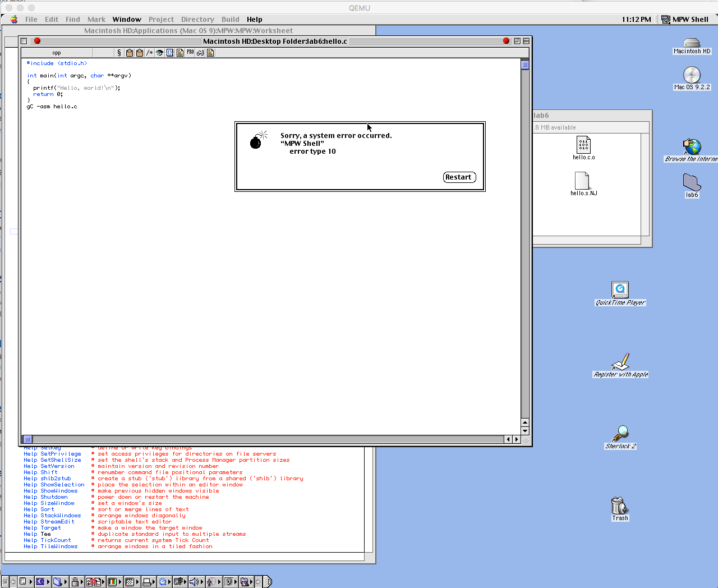Image resolution: width=718 pixels, height=588 pixels.
Task: Select the Sherlock 2 desktop icon
Action: coord(620,433)
